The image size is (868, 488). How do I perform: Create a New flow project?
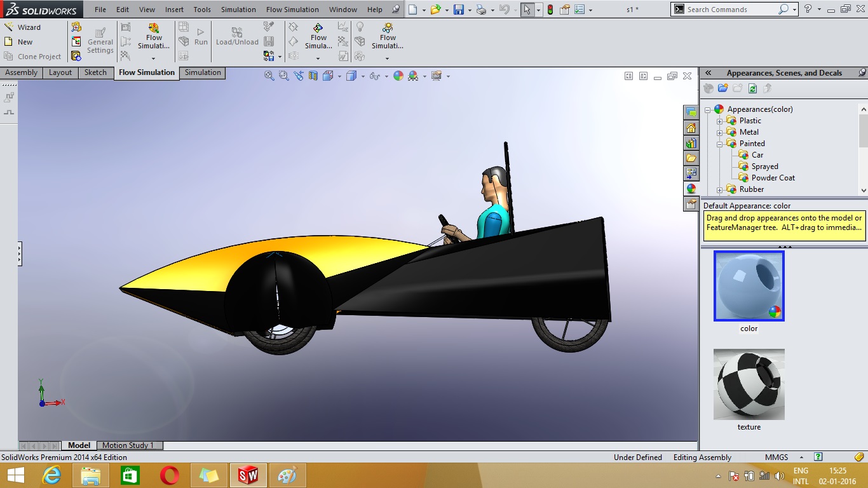[x=18, y=42]
